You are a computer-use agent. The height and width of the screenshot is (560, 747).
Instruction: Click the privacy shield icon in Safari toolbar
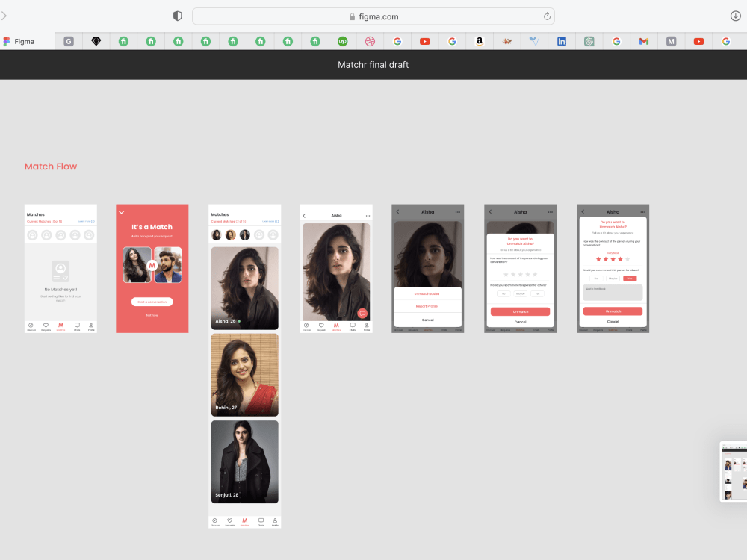[x=177, y=16]
